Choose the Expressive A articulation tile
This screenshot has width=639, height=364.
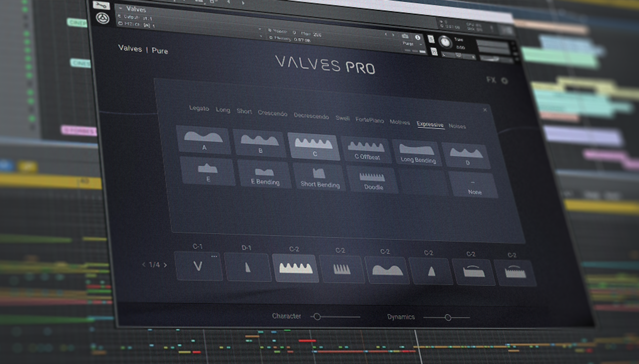(203, 139)
